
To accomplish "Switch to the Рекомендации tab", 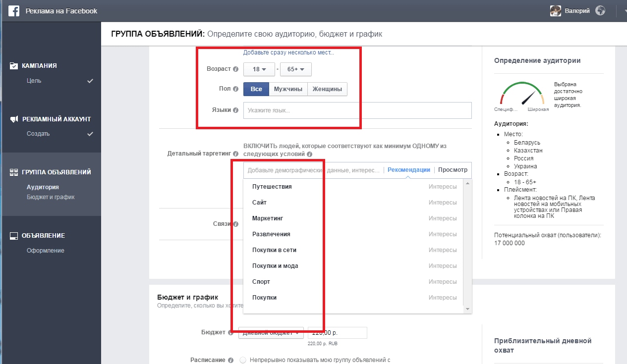I will (409, 170).
